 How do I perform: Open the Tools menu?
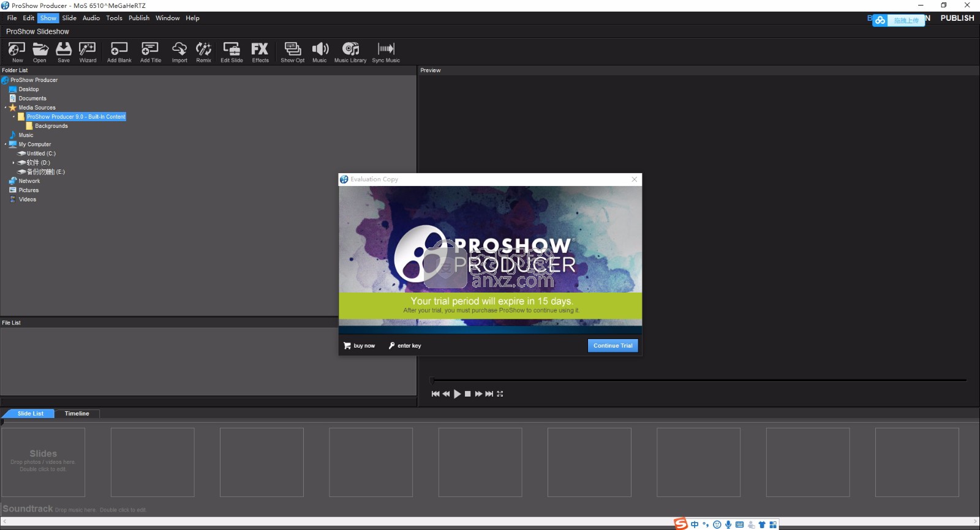[x=114, y=18]
